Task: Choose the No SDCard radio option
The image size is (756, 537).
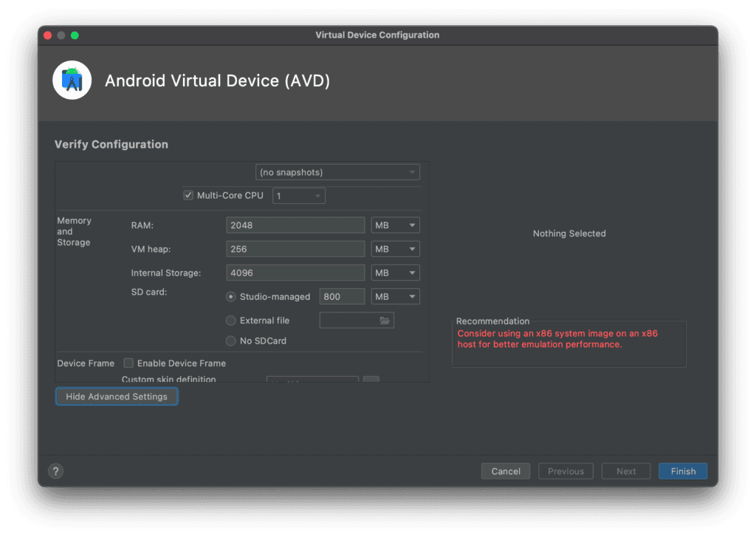Action: click(231, 341)
